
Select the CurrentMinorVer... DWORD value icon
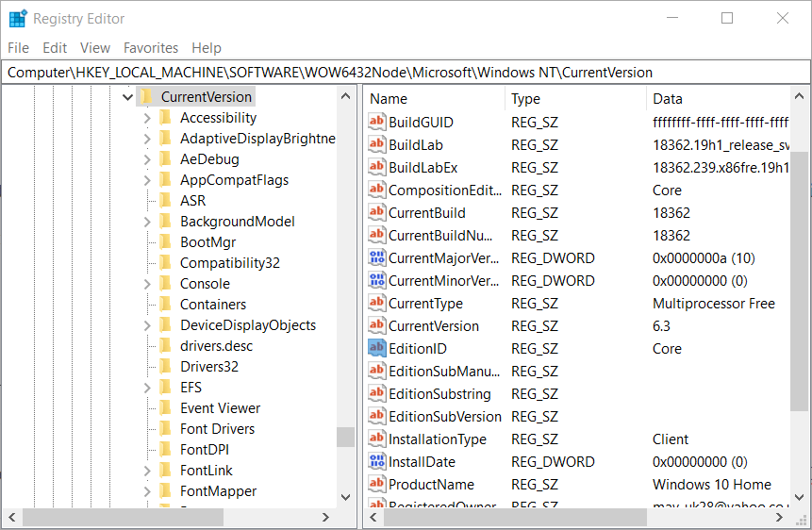pos(377,280)
